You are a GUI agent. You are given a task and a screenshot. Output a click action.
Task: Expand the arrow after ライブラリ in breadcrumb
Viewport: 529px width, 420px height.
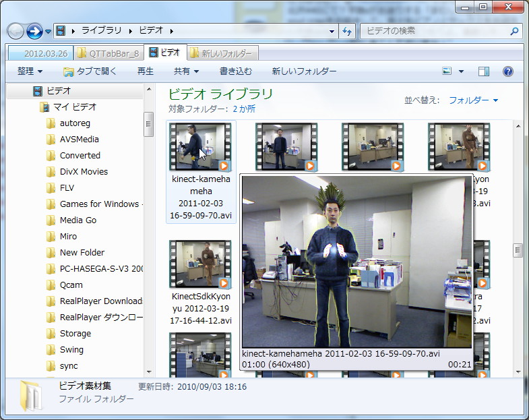click(x=131, y=31)
